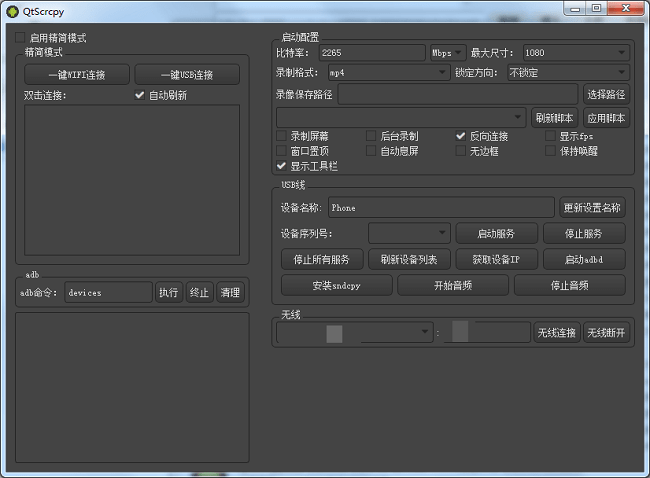Enable the 启用精简模式 checkbox
This screenshot has height=478, width=650.
(x=20, y=38)
